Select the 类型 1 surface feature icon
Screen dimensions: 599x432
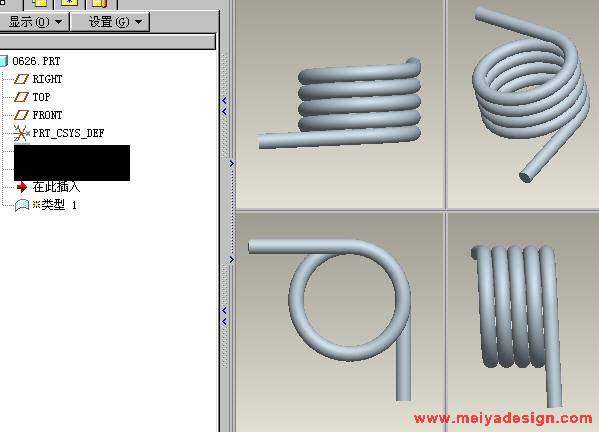click(x=22, y=205)
